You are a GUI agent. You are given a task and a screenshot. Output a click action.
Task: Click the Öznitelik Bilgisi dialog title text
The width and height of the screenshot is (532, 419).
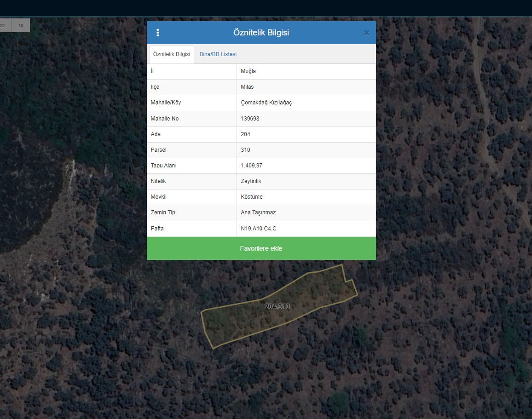pos(261,33)
